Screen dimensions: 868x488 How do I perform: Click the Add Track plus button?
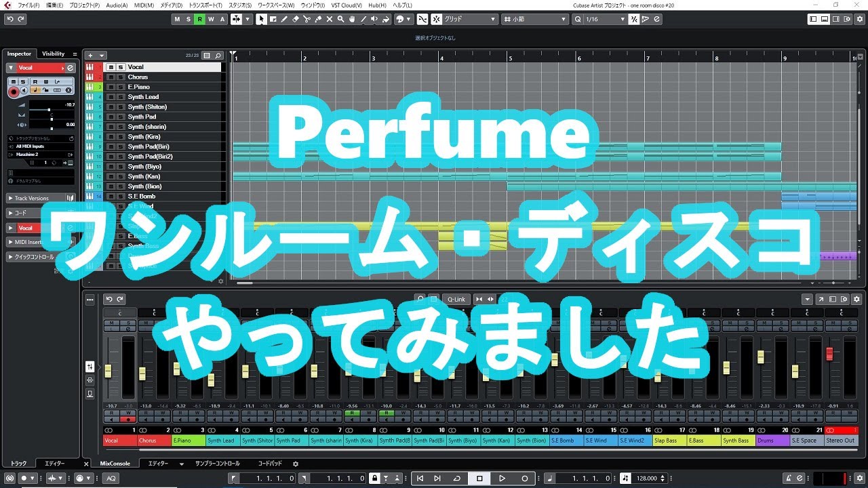point(90,55)
